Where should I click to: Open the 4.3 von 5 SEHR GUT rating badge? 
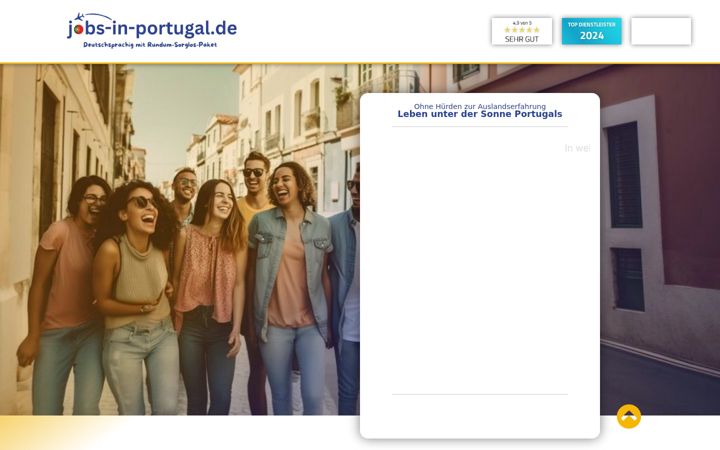(522, 31)
